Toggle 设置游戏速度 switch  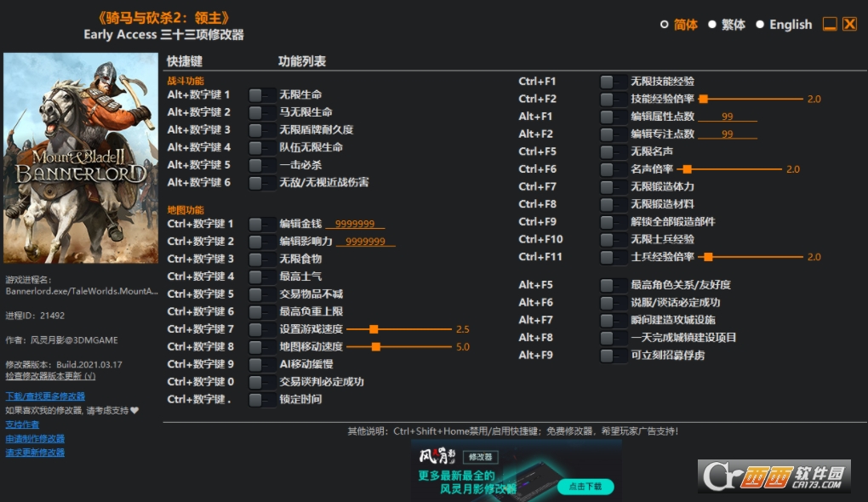coord(262,329)
